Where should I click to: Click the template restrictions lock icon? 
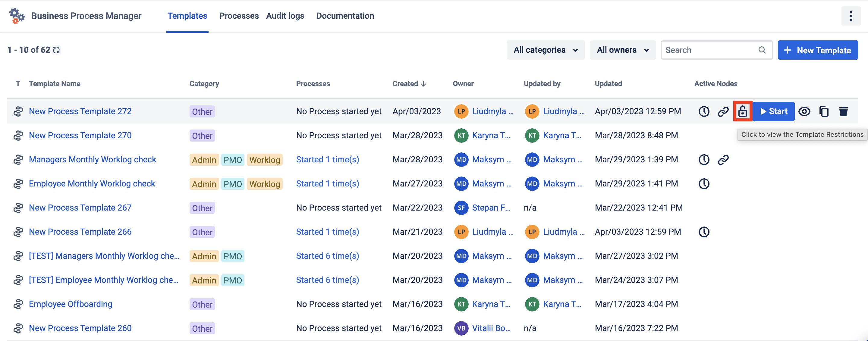click(x=742, y=111)
